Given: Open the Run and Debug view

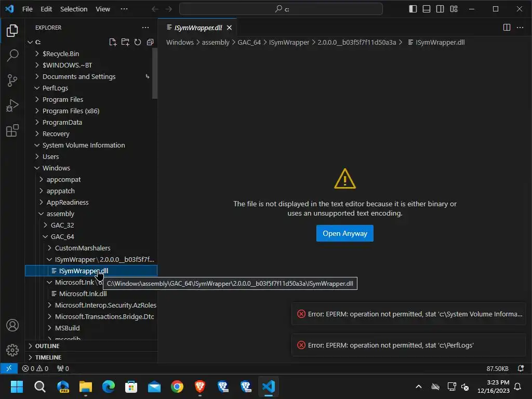Looking at the screenshot, I should 12,105.
